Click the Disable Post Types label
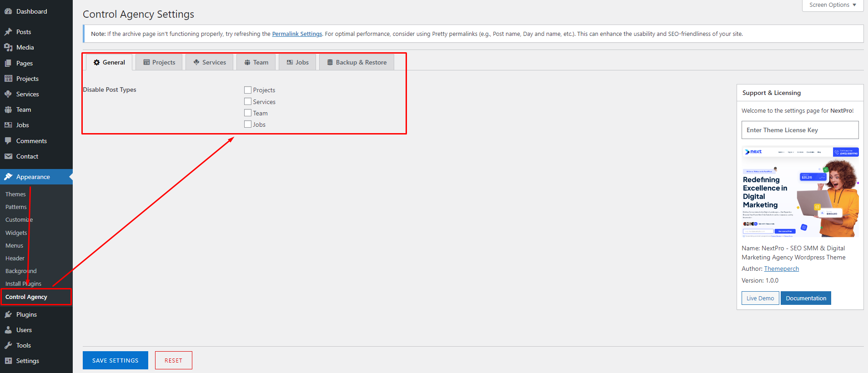The width and height of the screenshot is (868, 373). [110, 90]
